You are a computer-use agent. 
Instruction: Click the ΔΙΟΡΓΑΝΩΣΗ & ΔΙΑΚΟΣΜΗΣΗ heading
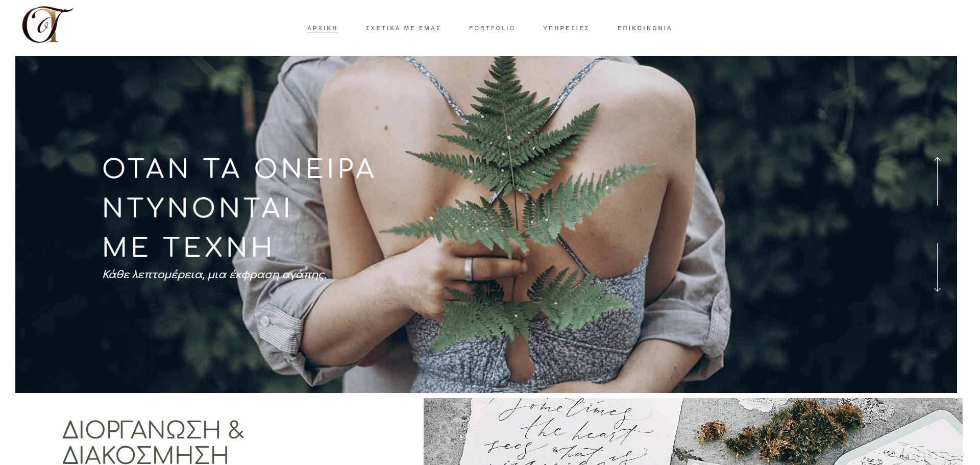pos(153,442)
